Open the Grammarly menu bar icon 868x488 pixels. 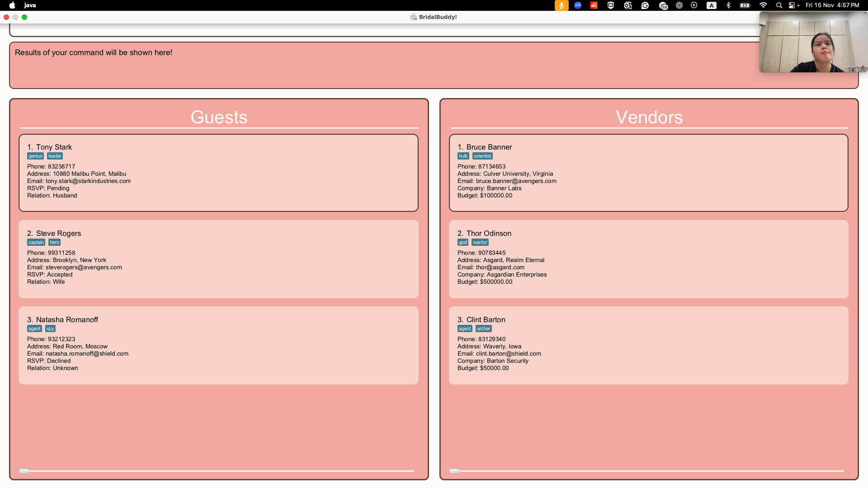(645, 5)
